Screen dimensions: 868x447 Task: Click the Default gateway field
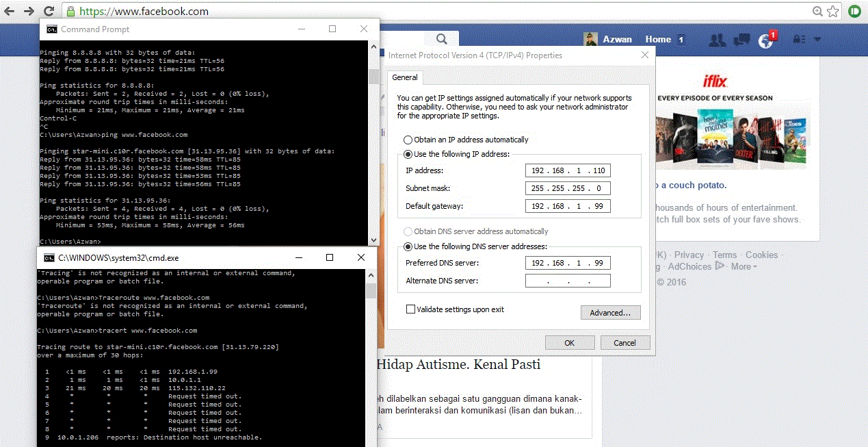click(568, 206)
